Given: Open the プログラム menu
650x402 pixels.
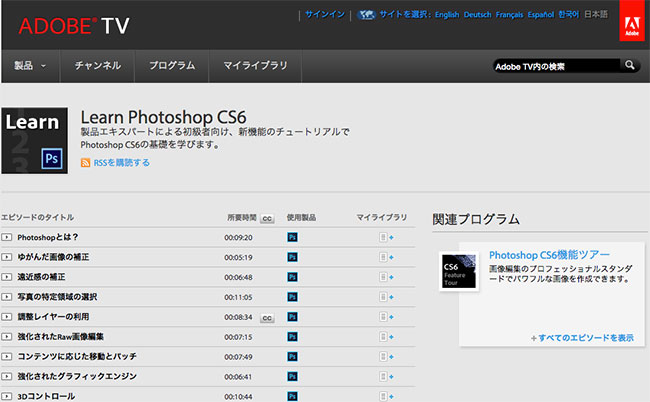Looking at the screenshot, I should (x=172, y=65).
